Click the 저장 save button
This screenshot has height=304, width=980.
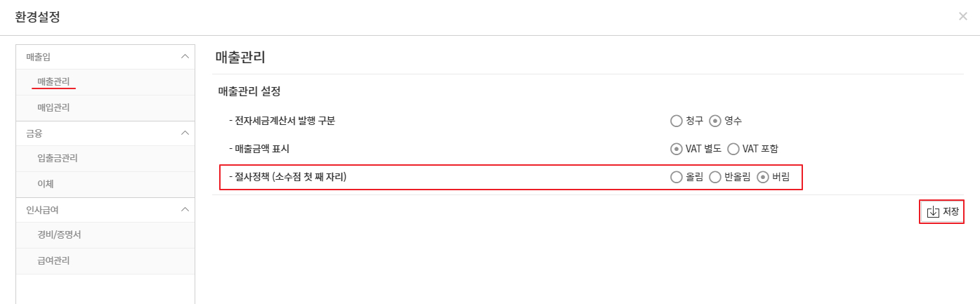[942, 212]
